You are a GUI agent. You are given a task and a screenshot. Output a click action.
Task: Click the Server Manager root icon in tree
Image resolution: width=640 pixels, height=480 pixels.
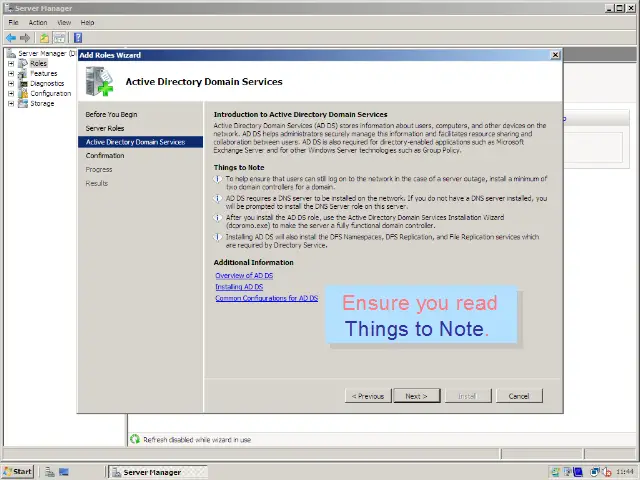(x=11, y=53)
